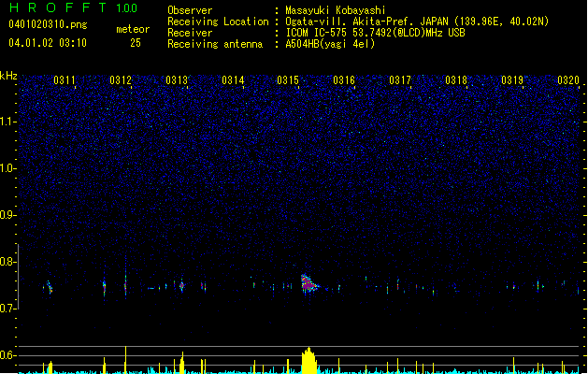Click the 0317 time marker

(x=400, y=80)
